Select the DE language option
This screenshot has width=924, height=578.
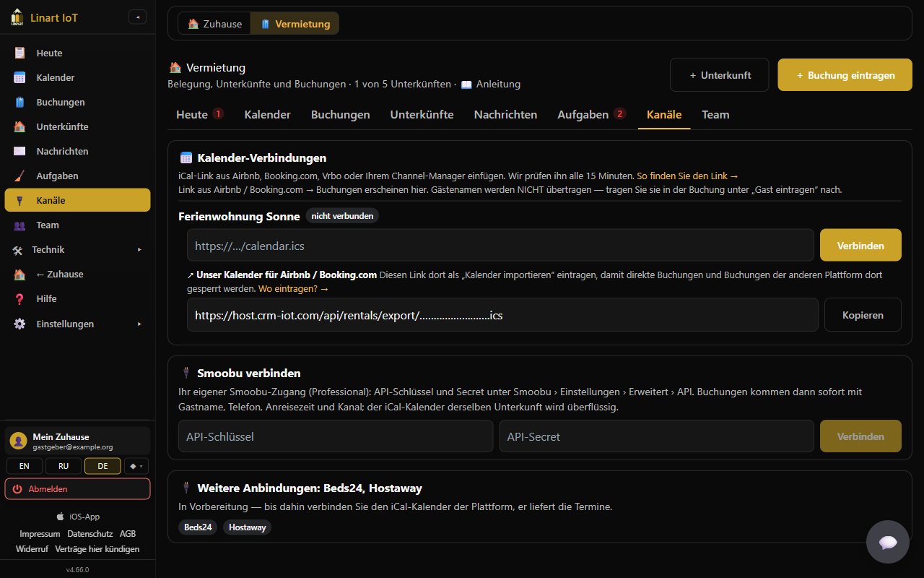coord(103,466)
